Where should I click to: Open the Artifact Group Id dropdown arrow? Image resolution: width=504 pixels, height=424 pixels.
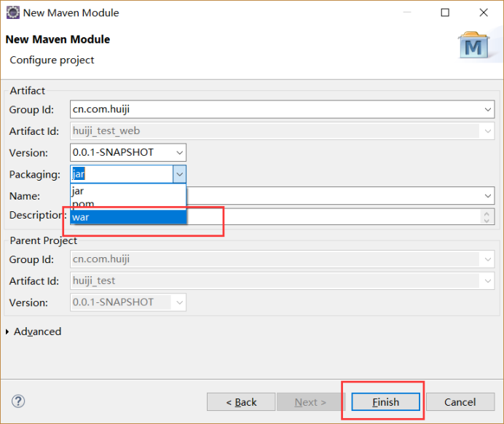tap(487, 109)
